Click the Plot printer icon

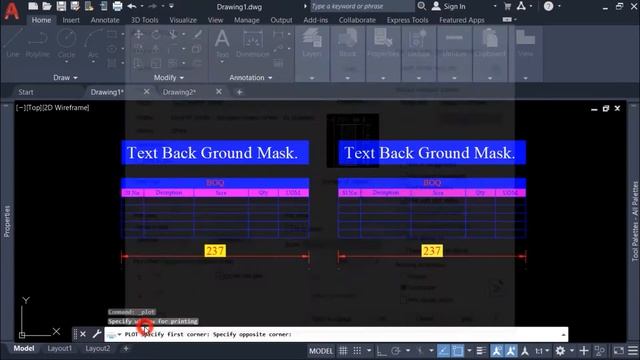point(117,6)
